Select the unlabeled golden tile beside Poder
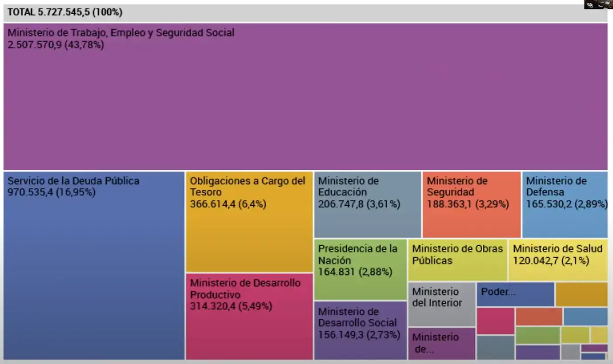The image size is (613, 364). (582, 294)
